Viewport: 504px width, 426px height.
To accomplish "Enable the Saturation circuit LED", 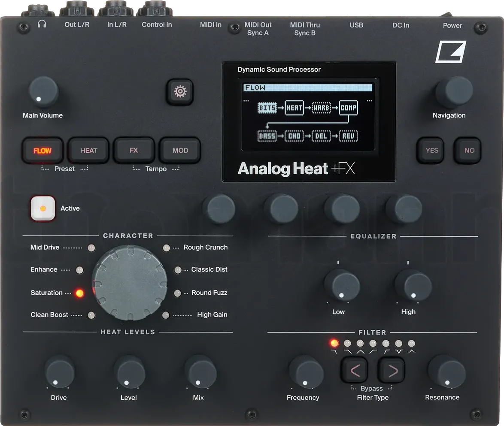I will (79, 293).
